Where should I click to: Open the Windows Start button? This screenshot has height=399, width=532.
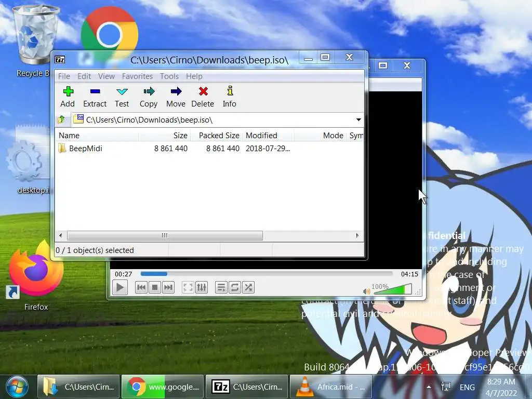pos(17,387)
